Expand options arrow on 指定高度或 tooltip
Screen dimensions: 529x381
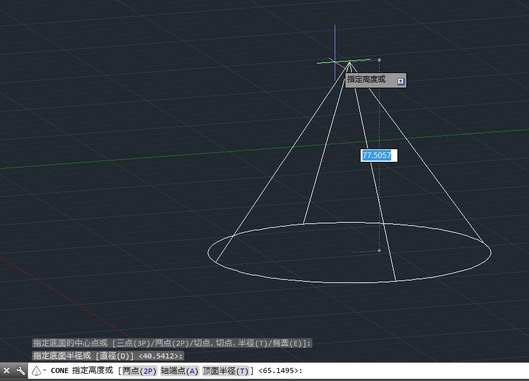coord(400,81)
